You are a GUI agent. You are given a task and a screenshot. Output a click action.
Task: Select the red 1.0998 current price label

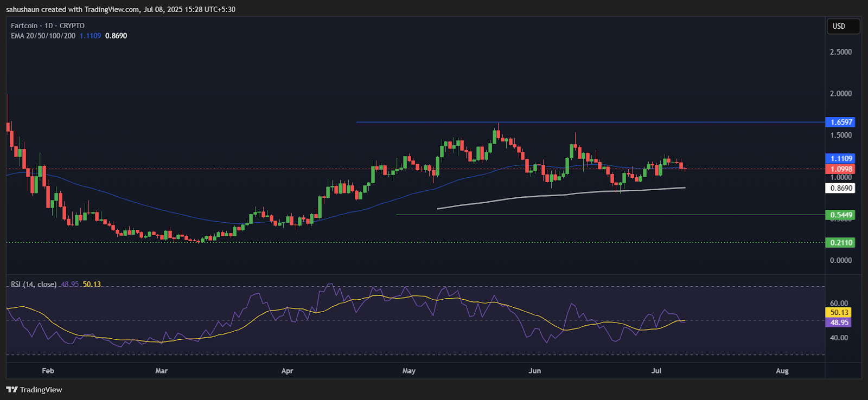[840, 169]
